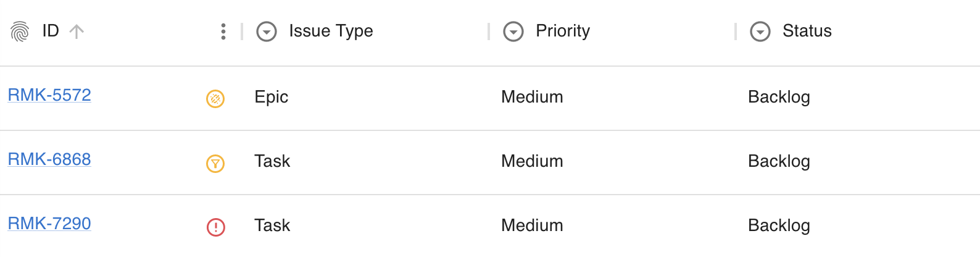Screen dimensions: 980x257
Task: Open the Priority column dropdown
Action: click(513, 32)
